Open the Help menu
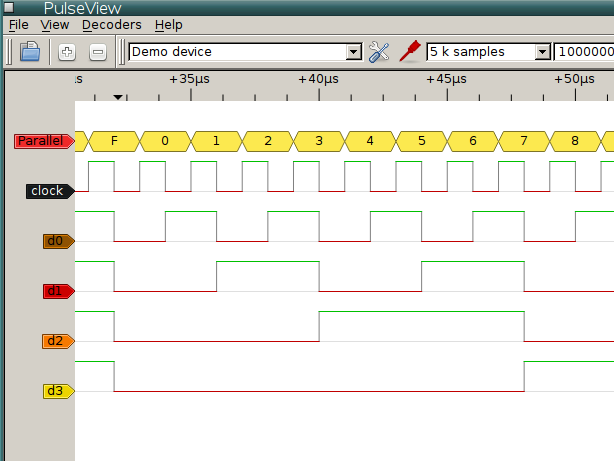Viewport: 614px width, 461px height. pos(168,25)
